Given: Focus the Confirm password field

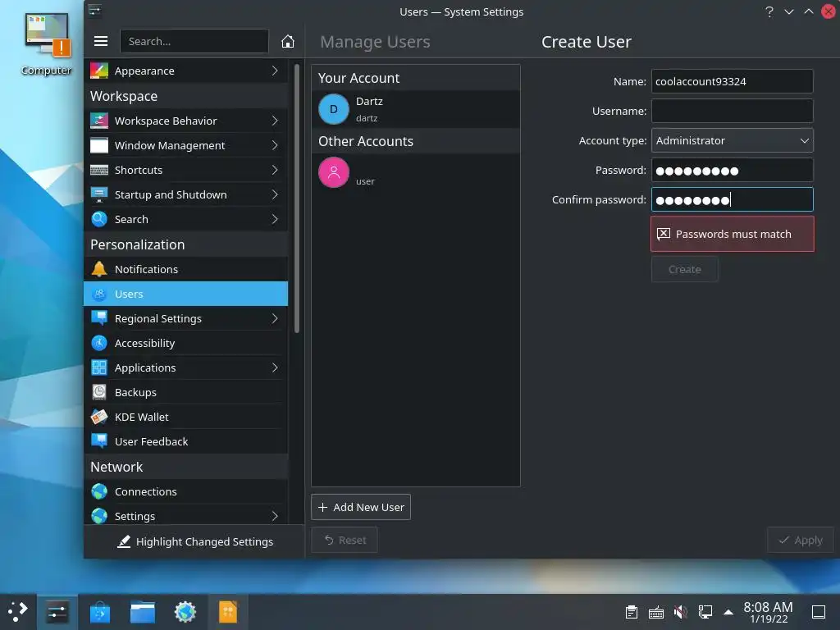Looking at the screenshot, I should (732, 199).
